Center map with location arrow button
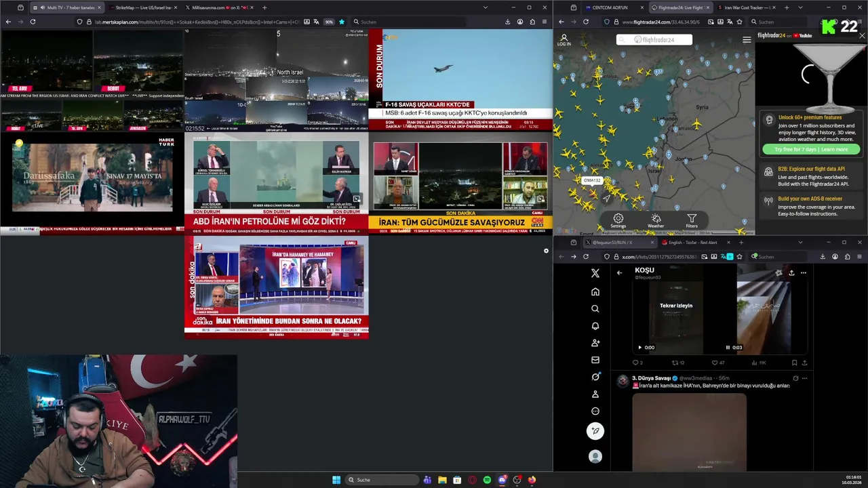This screenshot has height=488, width=868. point(606,198)
